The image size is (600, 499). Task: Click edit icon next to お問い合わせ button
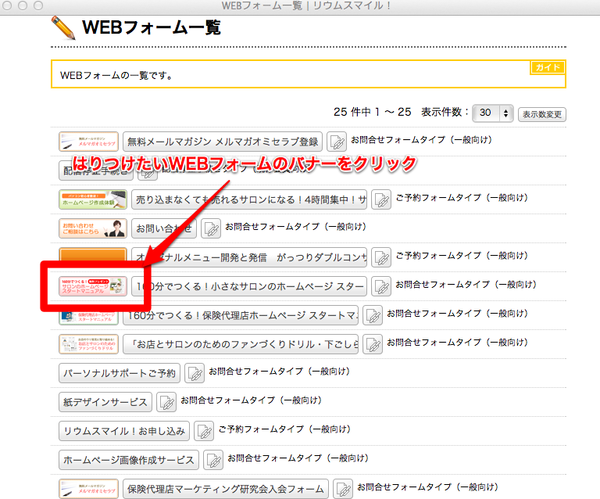point(211,228)
